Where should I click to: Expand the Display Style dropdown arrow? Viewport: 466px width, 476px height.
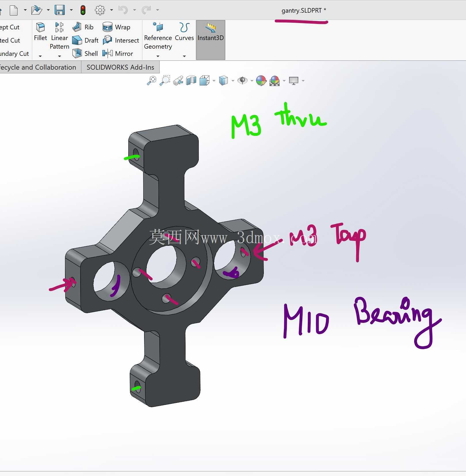click(233, 81)
